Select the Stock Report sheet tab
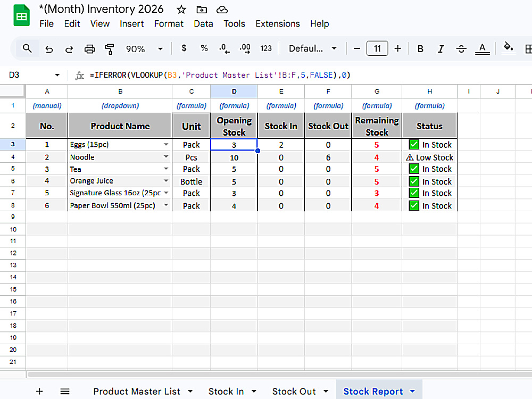 [x=373, y=391]
